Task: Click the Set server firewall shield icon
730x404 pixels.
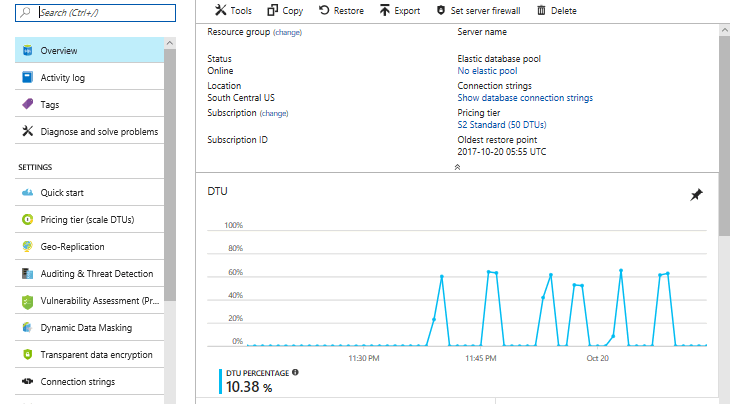Action: pos(440,10)
